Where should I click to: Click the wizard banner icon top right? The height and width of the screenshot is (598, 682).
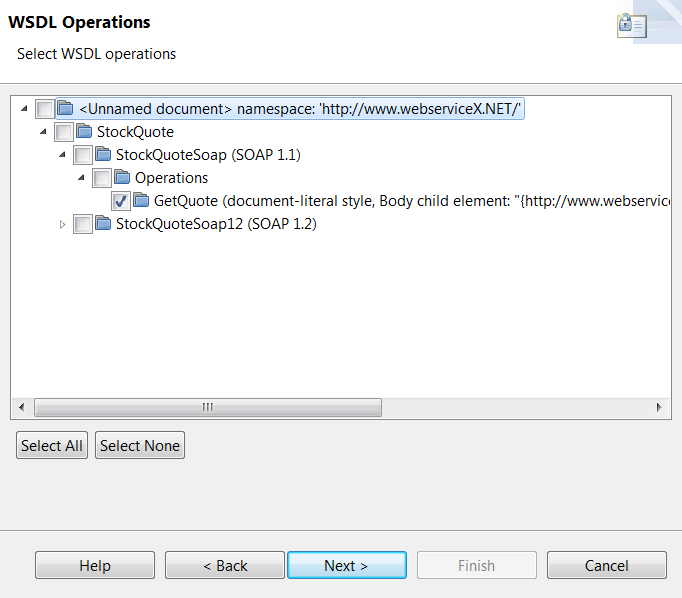click(x=632, y=26)
